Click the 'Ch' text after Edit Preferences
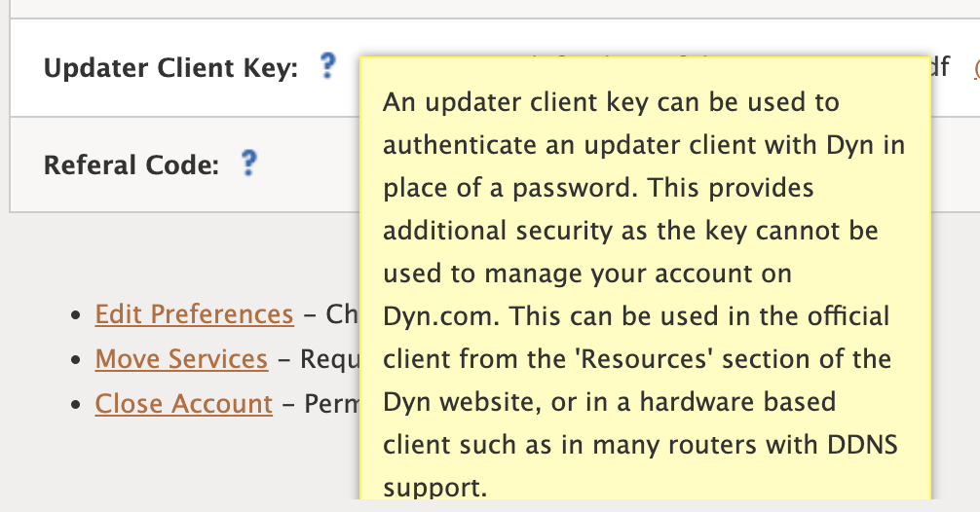Image resolution: width=980 pixels, height=512 pixels. tap(342, 314)
